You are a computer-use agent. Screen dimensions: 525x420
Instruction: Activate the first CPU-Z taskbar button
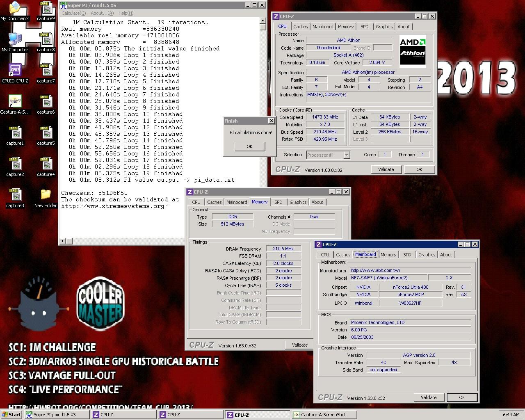click(123, 415)
